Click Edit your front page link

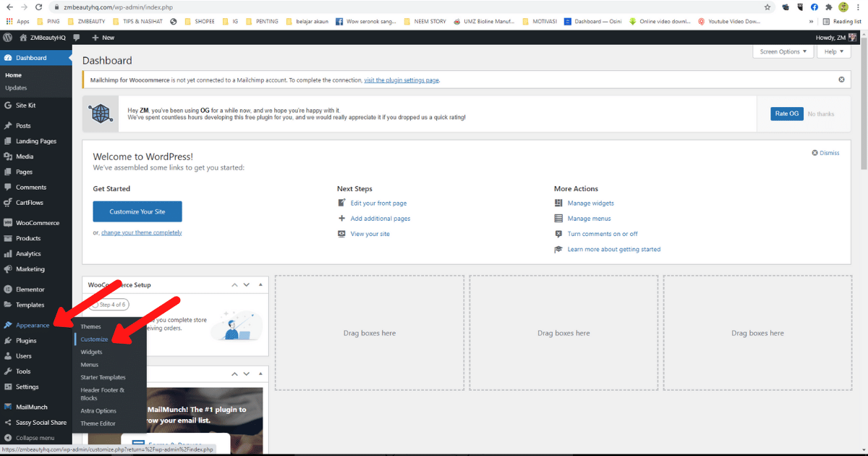click(x=378, y=203)
